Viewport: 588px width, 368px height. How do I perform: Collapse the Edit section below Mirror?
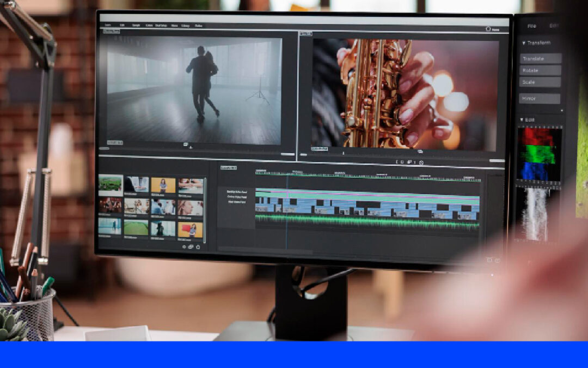click(521, 120)
